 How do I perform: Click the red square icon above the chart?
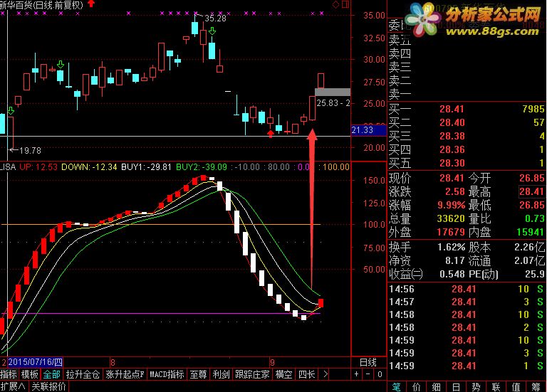coord(345,4)
